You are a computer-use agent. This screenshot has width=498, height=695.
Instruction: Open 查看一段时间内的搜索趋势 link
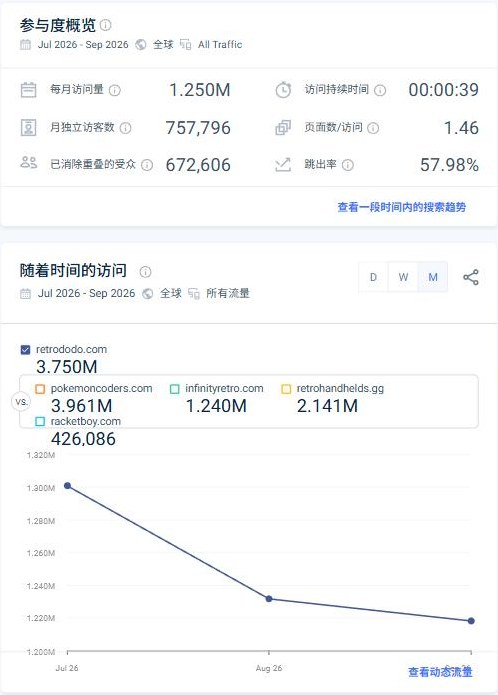click(401, 207)
